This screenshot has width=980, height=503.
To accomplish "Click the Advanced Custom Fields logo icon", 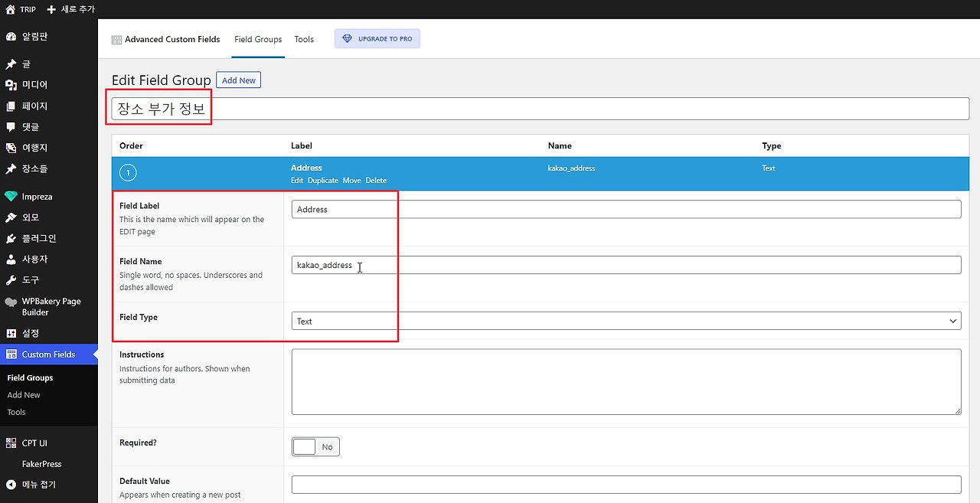I will [116, 40].
